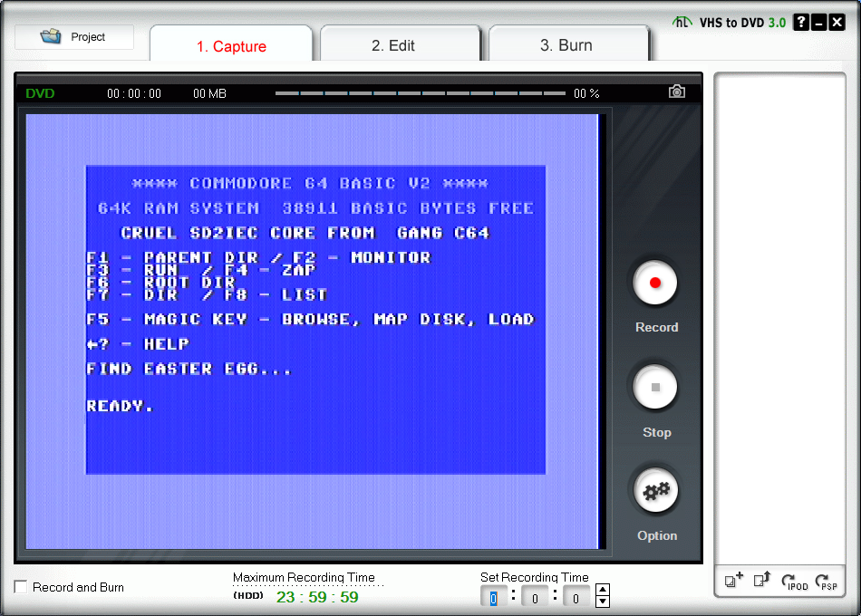The height and width of the screenshot is (616, 861).
Task: Enable the Record and Burn checkbox
Action: tap(21, 586)
